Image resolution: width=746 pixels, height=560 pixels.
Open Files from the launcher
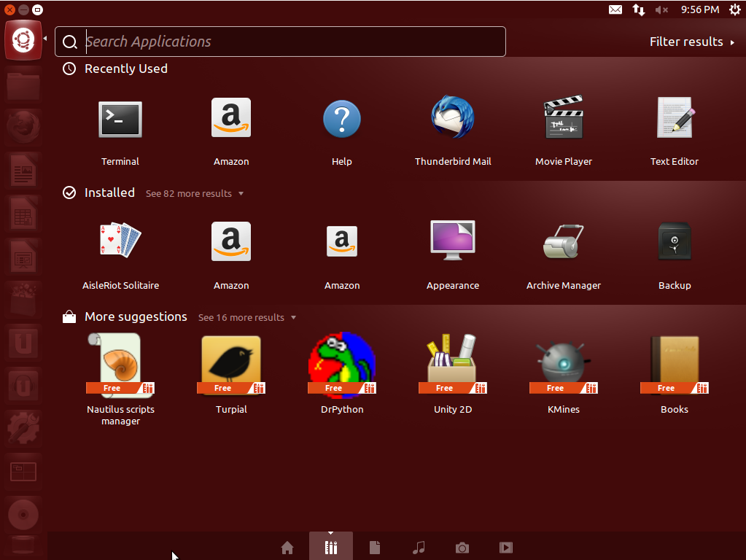point(23,85)
